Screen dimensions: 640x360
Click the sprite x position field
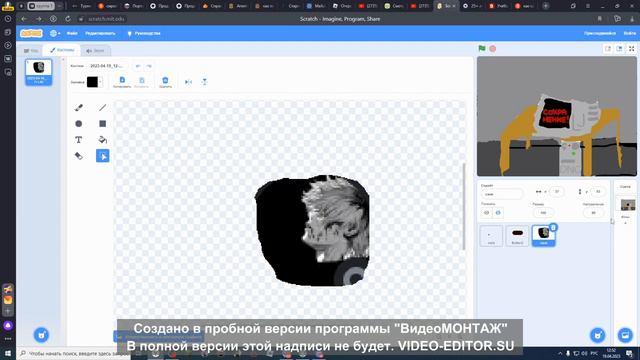[x=557, y=191]
